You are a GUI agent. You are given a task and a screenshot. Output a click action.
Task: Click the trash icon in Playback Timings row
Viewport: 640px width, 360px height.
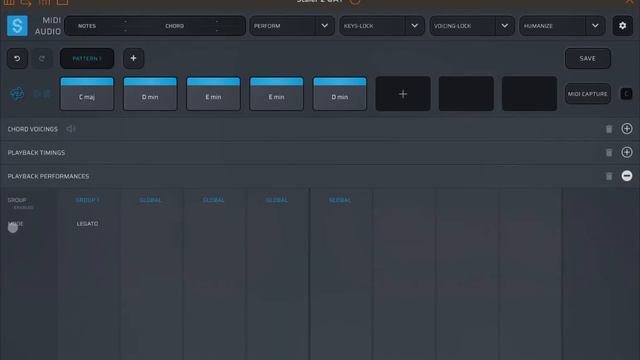tap(609, 153)
